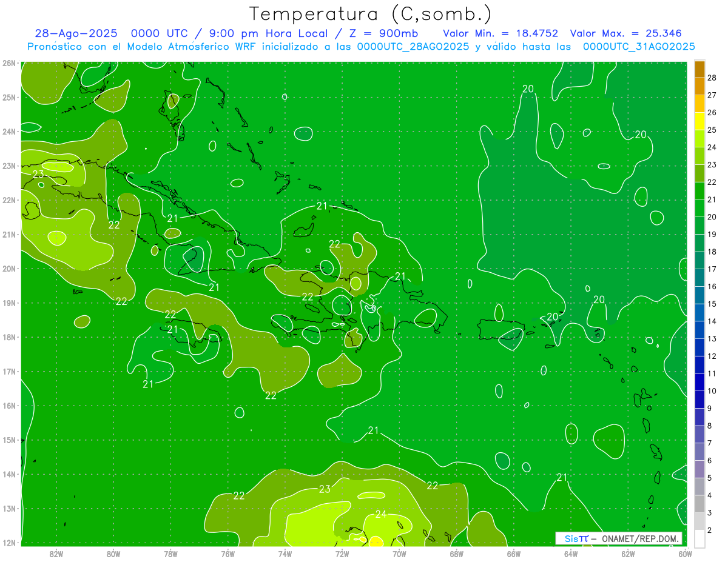The height and width of the screenshot is (562, 728).
Task: Select the 'Z = 900mb' pressure level text
Action: 382,33
